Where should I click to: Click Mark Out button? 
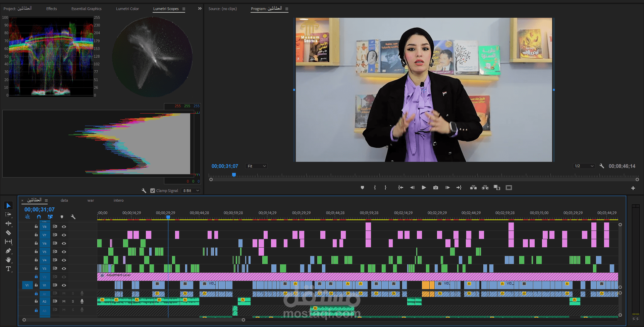click(385, 188)
